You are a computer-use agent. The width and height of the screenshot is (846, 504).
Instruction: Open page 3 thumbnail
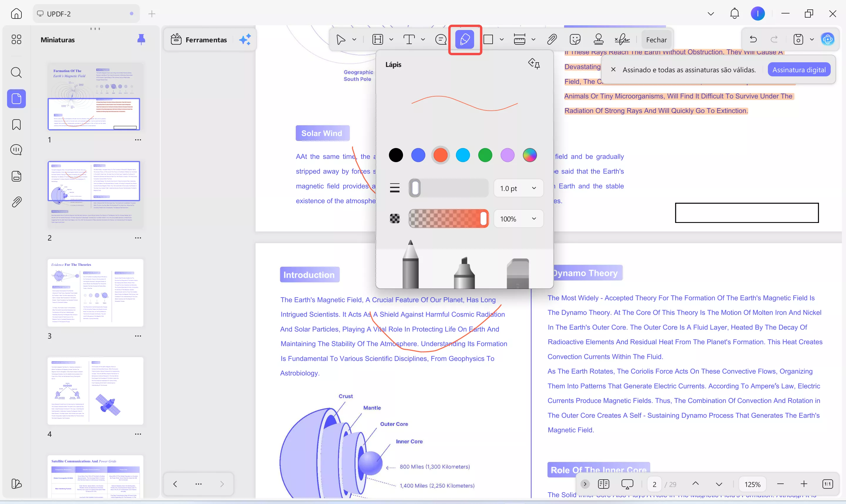(95, 293)
